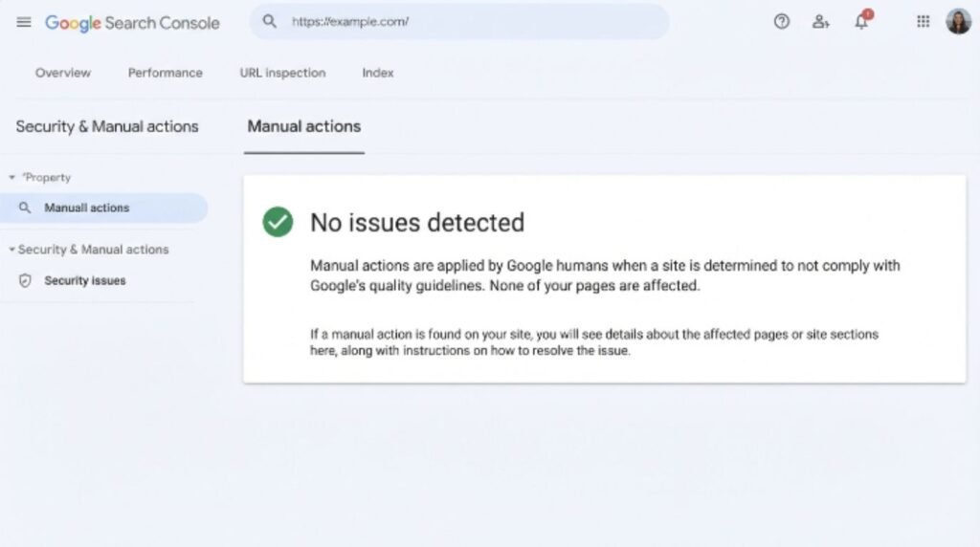Open the Google apps grid
Screen dimensions: 980x547
(924, 22)
